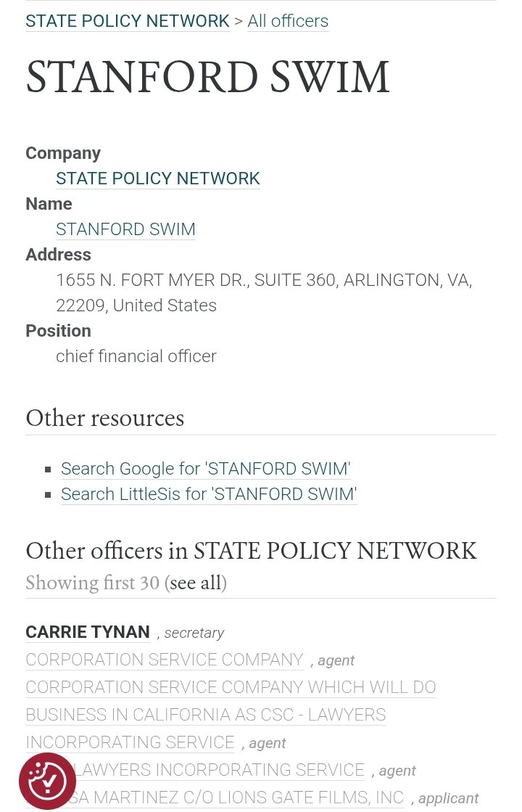Search LittleSis for 'STANFORD SWIM'
Viewport: 522px width, 812px height.
[209, 494]
